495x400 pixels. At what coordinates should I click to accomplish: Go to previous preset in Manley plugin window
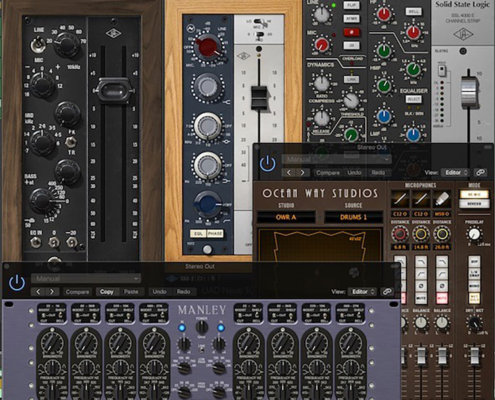tap(38, 292)
